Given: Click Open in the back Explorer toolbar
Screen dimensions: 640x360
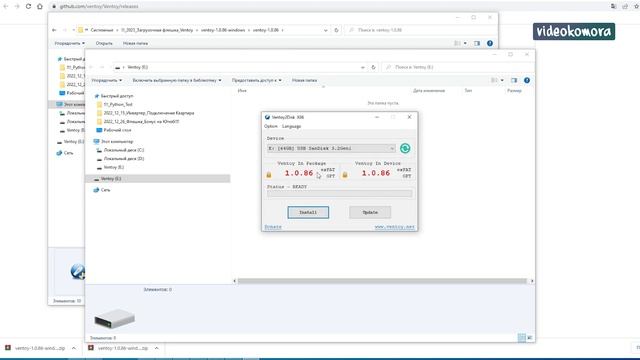Looking at the screenshot, I should click(x=104, y=43).
